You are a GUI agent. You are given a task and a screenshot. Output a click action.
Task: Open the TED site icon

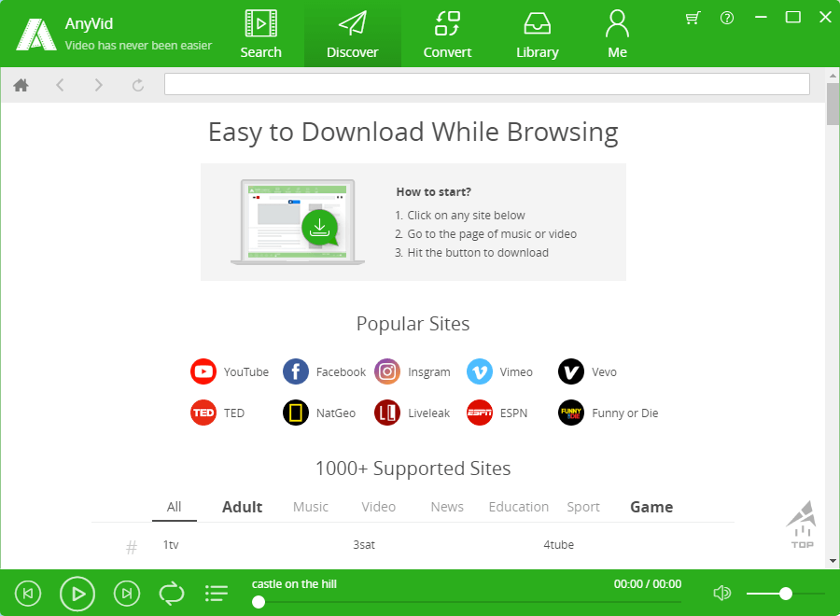tap(203, 413)
